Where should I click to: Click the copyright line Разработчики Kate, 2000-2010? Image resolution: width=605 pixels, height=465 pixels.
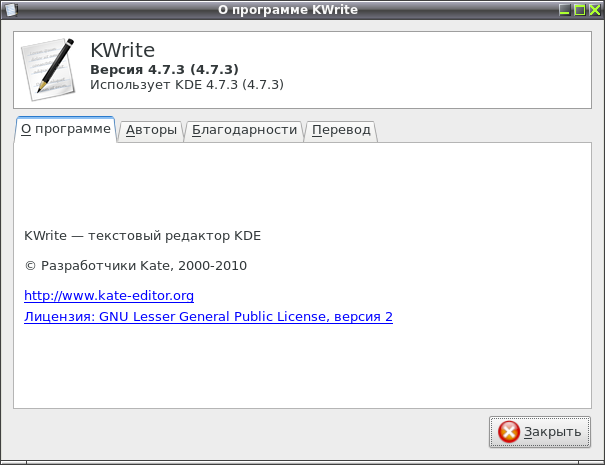click(135, 265)
